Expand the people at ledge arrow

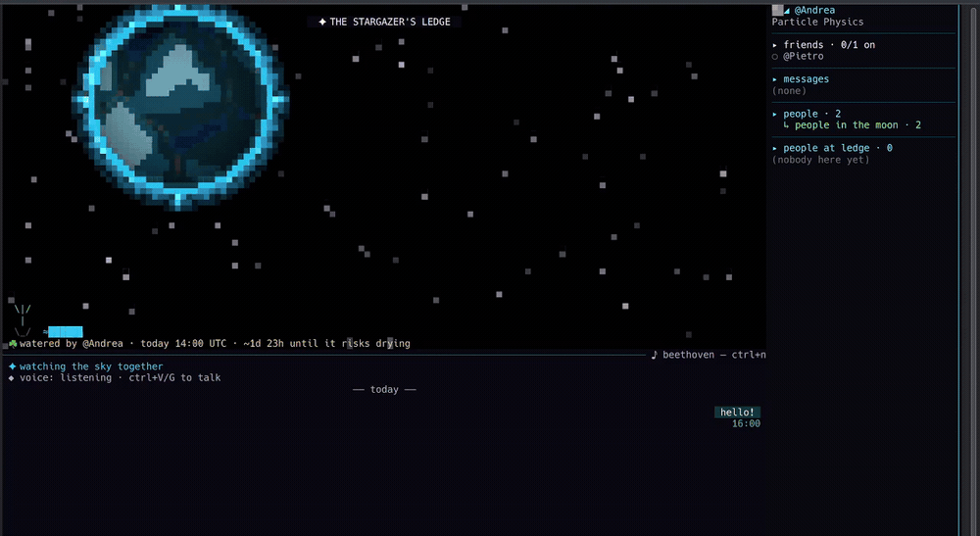pyautogui.click(x=775, y=148)
